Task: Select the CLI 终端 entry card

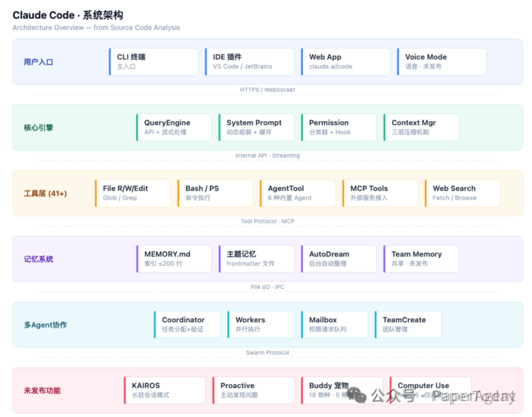Action: (153, 61)
